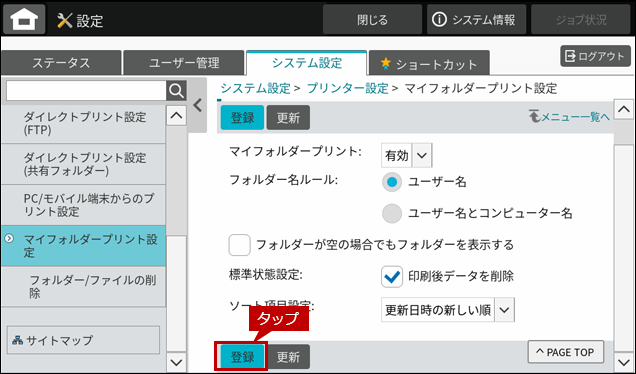Screen dimensions: 636x374
Task: Close settings with 閉じる button
Action: click(x=372, y=19)
